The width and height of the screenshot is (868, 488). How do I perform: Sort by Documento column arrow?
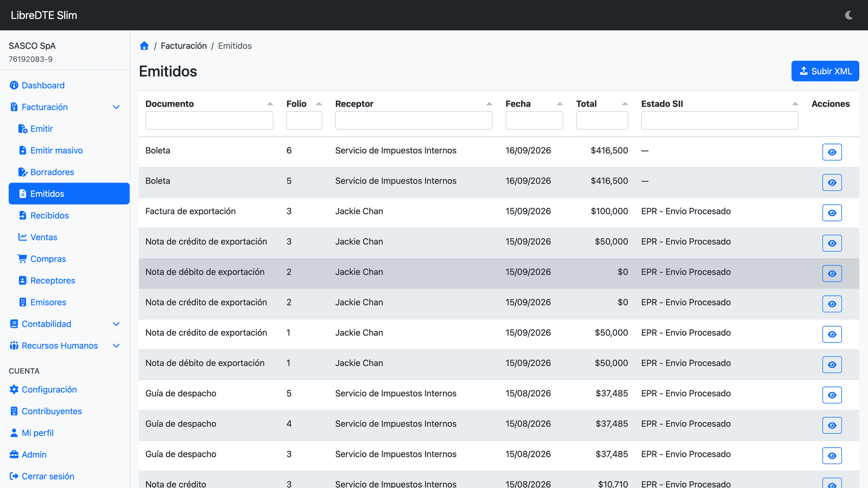click(270, 104)
